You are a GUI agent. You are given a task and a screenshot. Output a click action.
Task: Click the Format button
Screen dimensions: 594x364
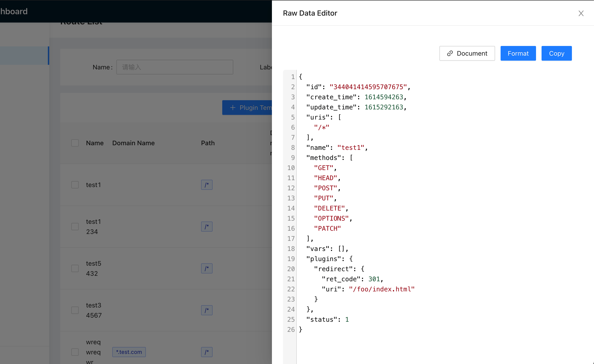[x=518, y=54]
